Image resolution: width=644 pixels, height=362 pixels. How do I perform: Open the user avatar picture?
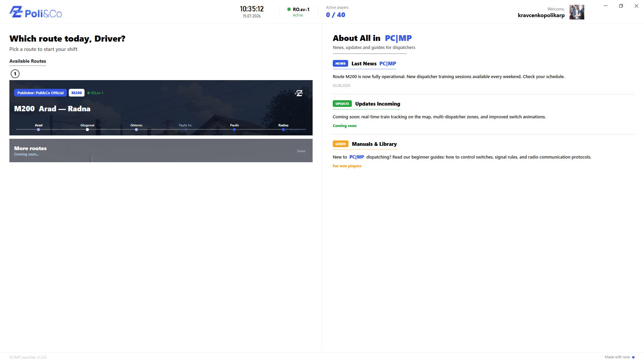pos(577,12)
